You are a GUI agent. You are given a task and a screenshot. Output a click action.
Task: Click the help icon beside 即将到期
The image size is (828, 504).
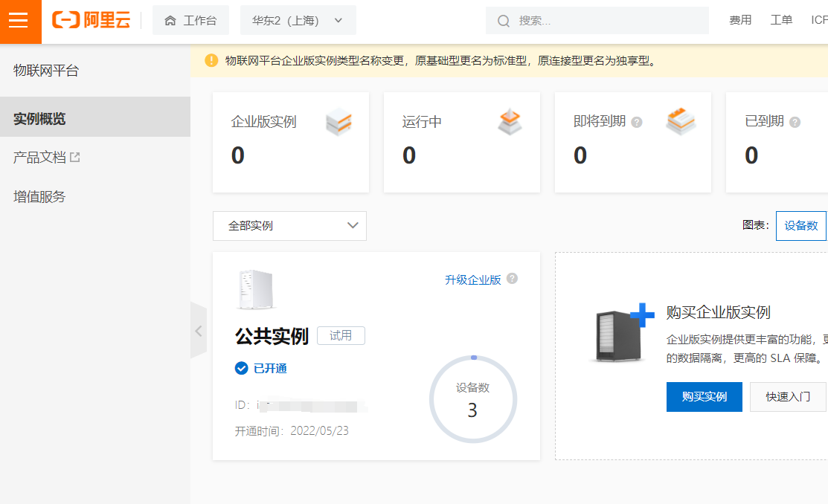click(x=637, y=122)
